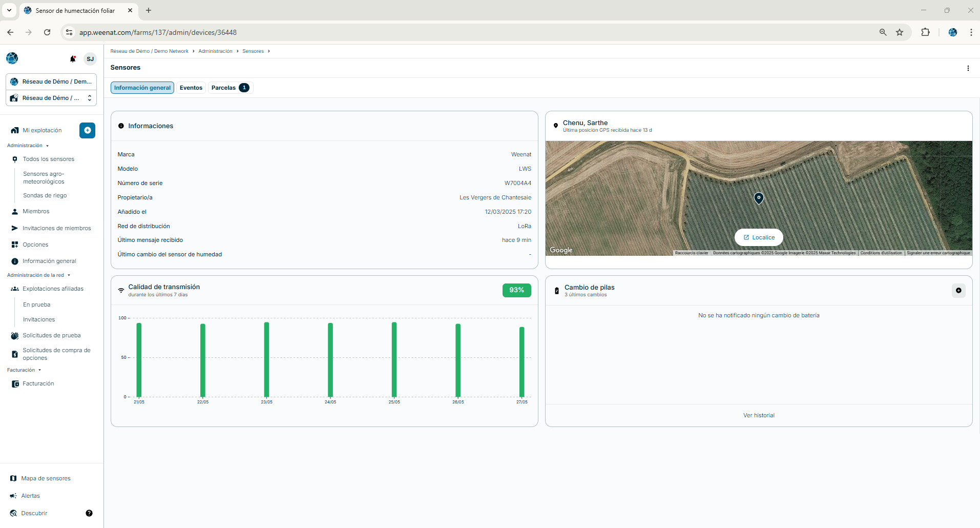Click Réseau de Démo / Demo Network breadcrumb

click(150, 51)
